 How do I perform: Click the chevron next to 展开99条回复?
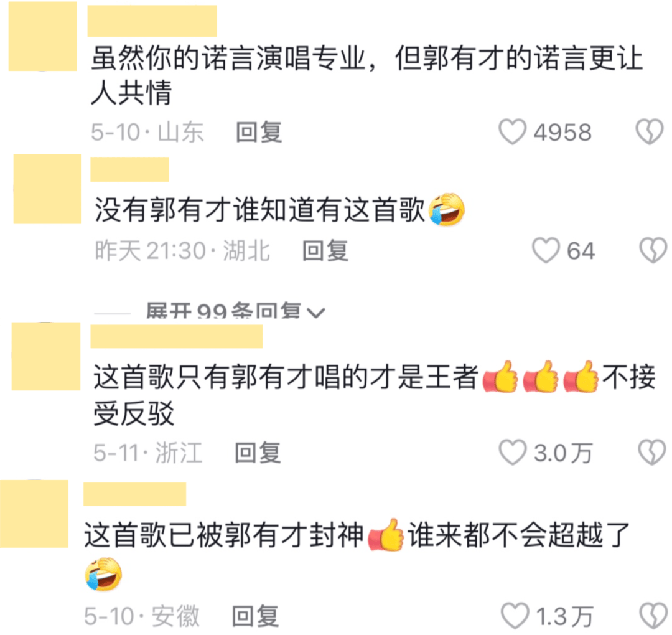316,313
